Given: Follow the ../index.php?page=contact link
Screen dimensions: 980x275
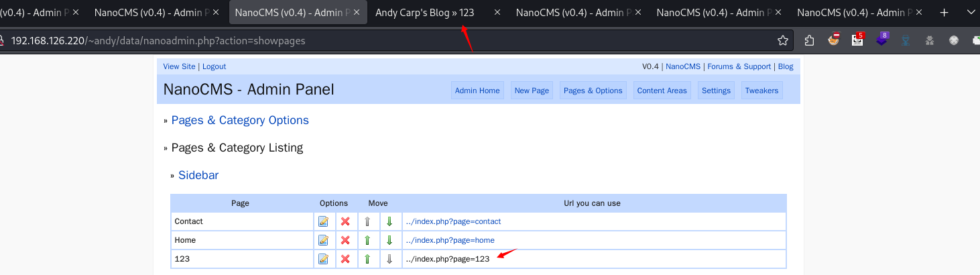Looking at the screenshot, I should [453, 221].
